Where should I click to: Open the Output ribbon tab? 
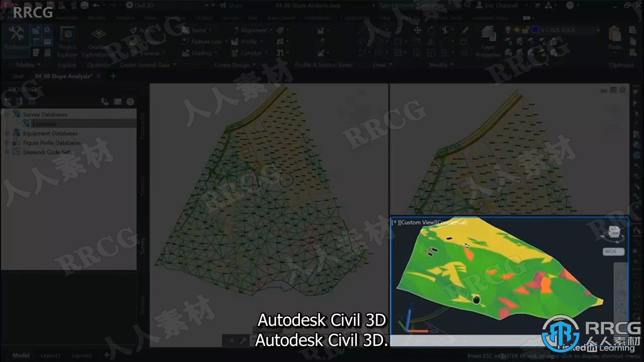[x=204, y=18]
